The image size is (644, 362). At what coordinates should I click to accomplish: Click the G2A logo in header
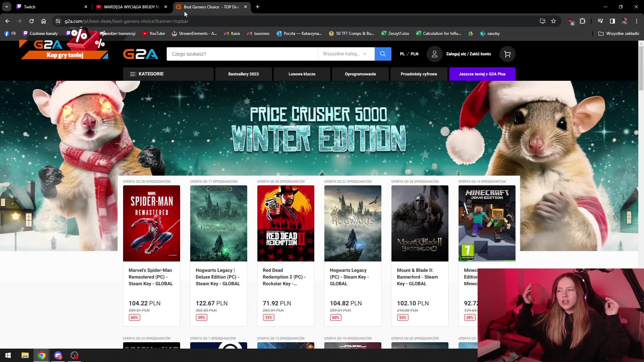click(x=141, y=54)
